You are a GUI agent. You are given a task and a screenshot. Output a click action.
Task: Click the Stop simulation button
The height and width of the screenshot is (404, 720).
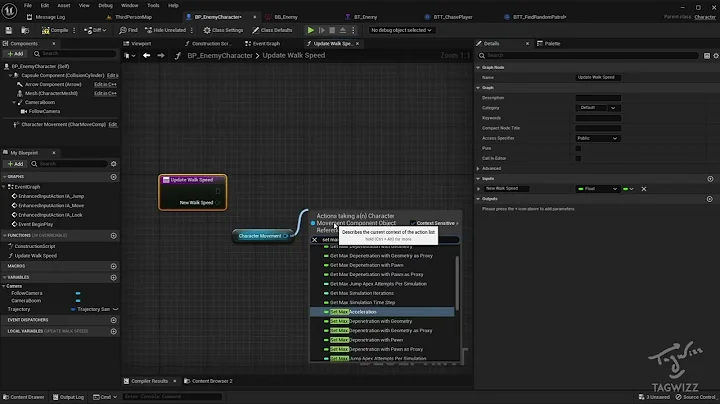(332, 30)
